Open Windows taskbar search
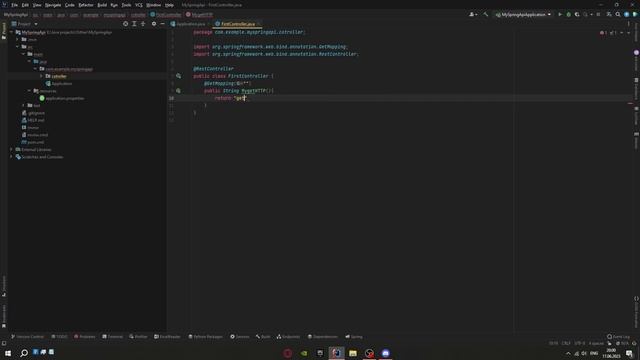The width and height of the screenshot is (640, 360). [24, 353]
